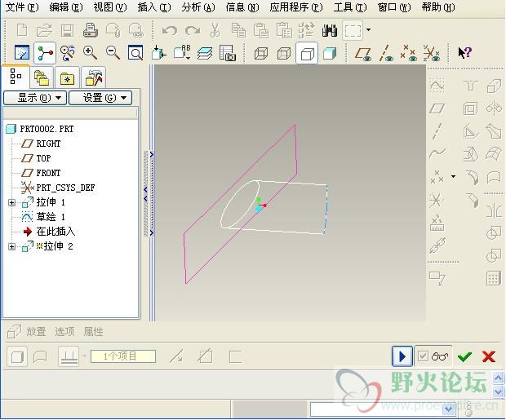The width and height of the screenshot is (506, 420).
Task: Open a file with the folder icon
Action: click(44, 30)
